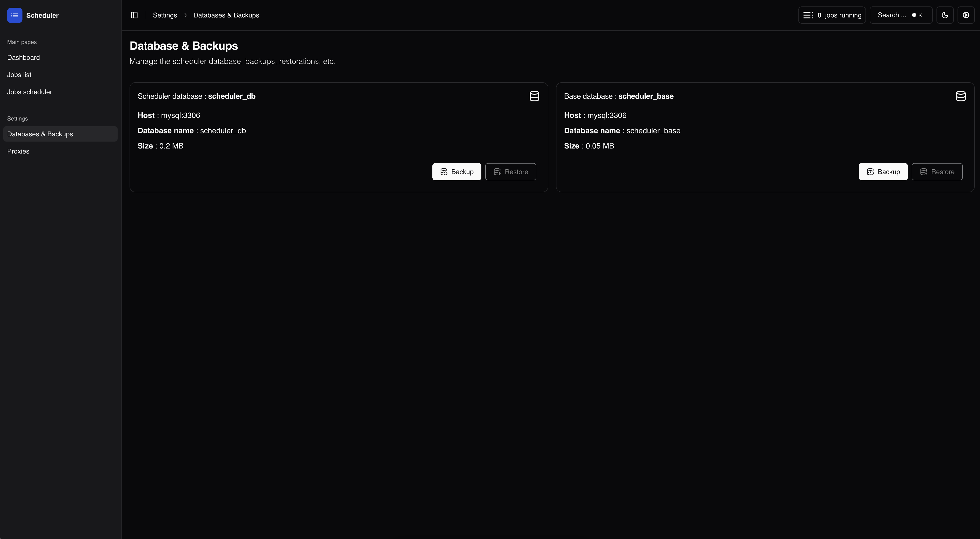Click Databases & Backups breadcrumb
The width and height of the screenshot is (980, 539).
tap(226, 15)
